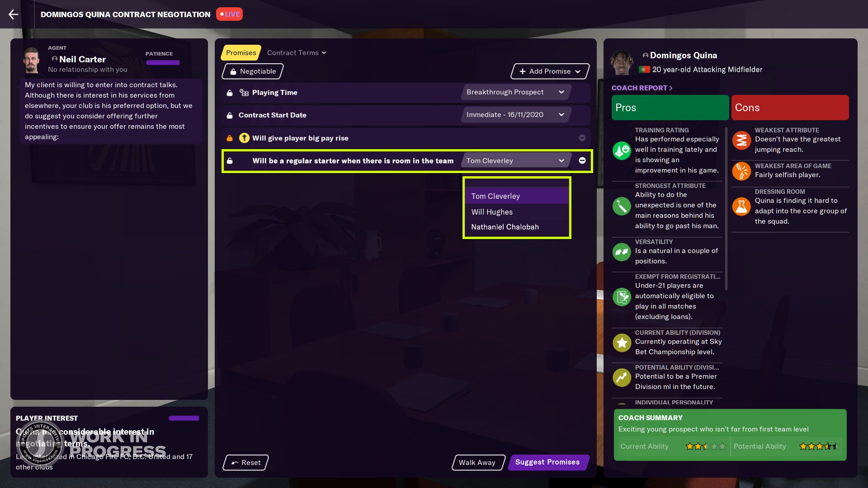Viewport: 868px width, 488px height.
Task: Open Contract Start Date dropdown
Action: 516,115
